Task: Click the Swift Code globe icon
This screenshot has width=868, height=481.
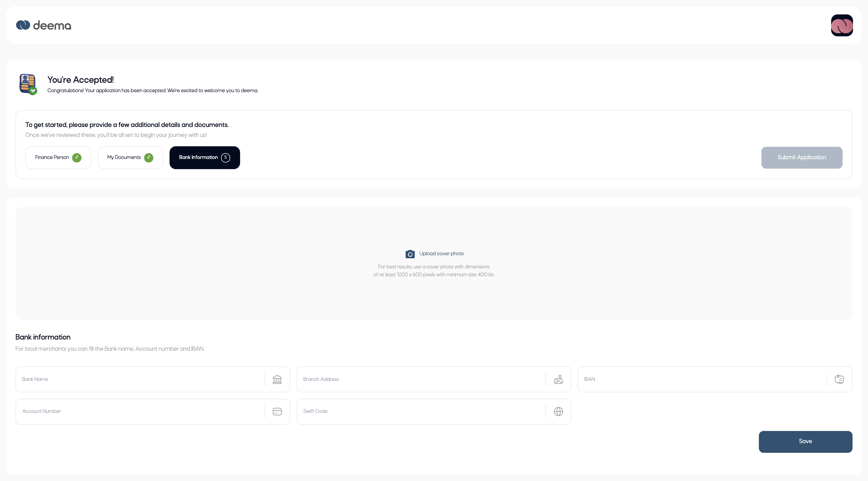Action: (558, 412)
